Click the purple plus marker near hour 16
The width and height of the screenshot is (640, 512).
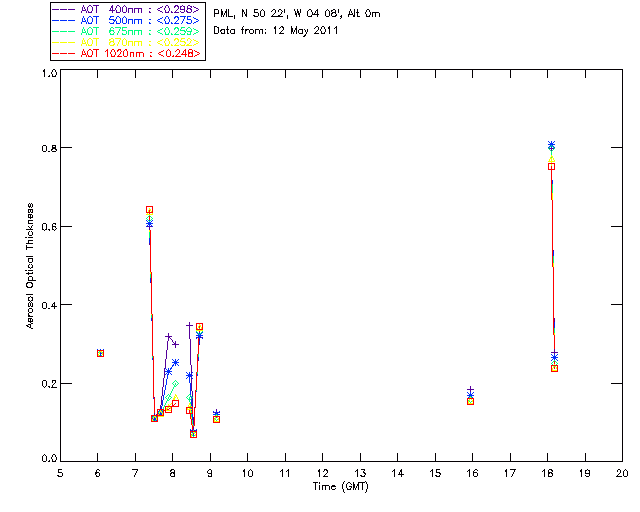[471, 390]
